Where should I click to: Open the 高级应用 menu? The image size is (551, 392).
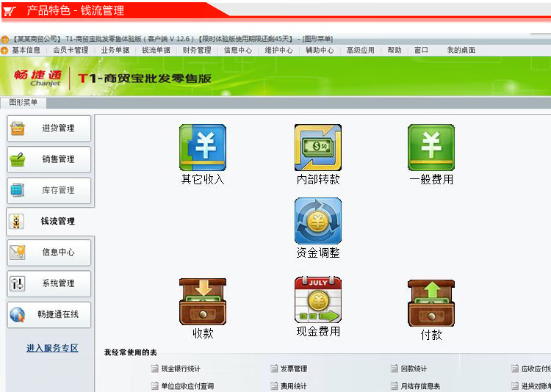(360, 50)
